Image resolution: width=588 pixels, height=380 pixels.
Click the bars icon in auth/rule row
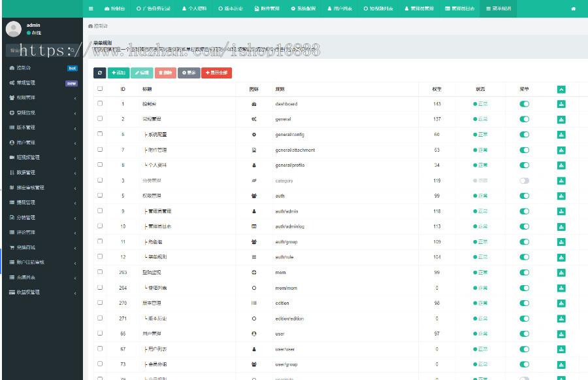254,257
